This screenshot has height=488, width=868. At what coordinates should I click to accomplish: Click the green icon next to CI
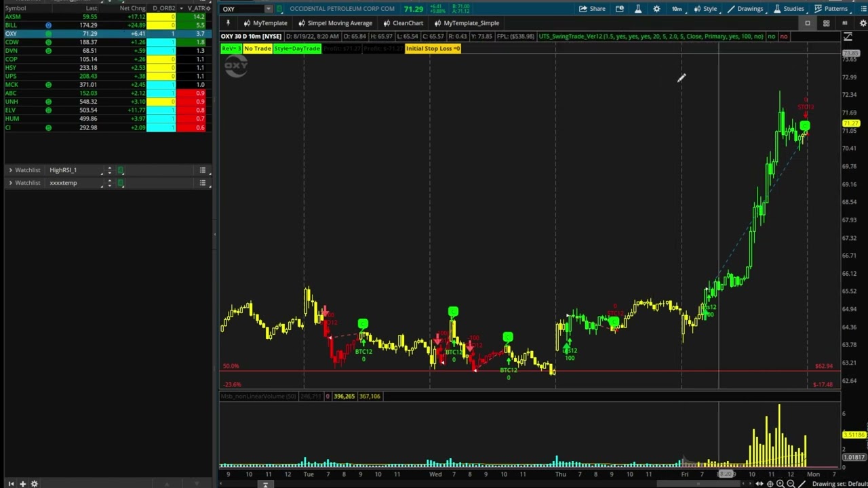(x=48, y=127)
